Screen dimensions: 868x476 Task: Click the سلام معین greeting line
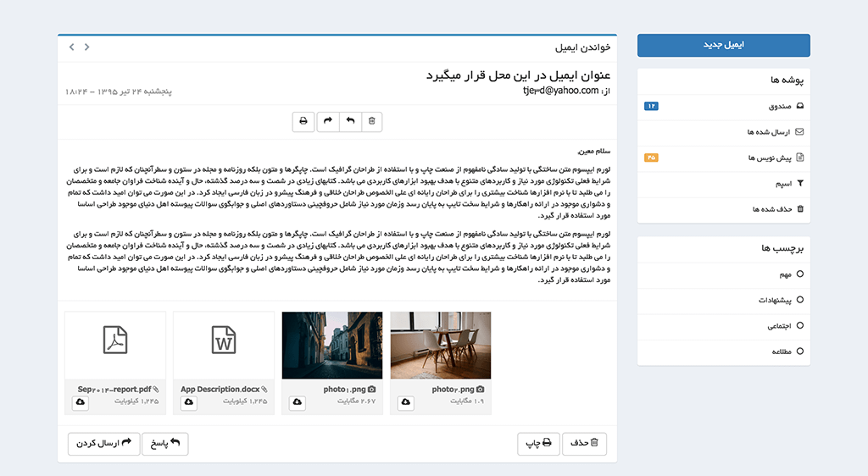[594, 151]
